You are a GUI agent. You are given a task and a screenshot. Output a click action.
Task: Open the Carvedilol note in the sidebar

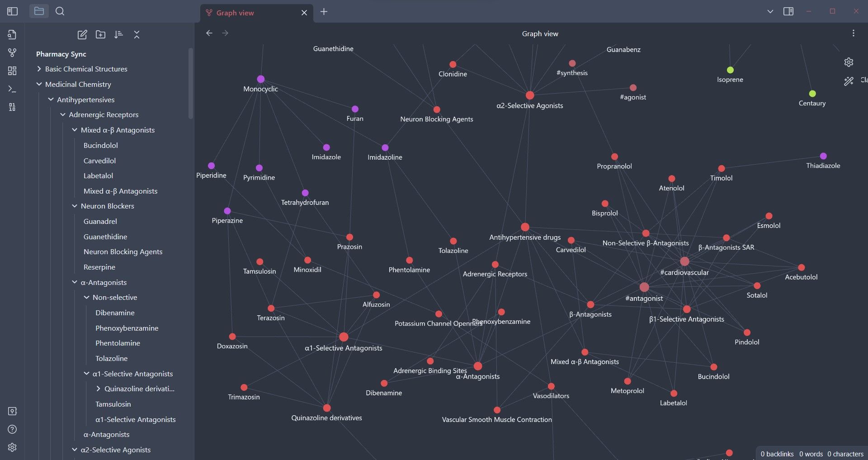click(99, 161)
